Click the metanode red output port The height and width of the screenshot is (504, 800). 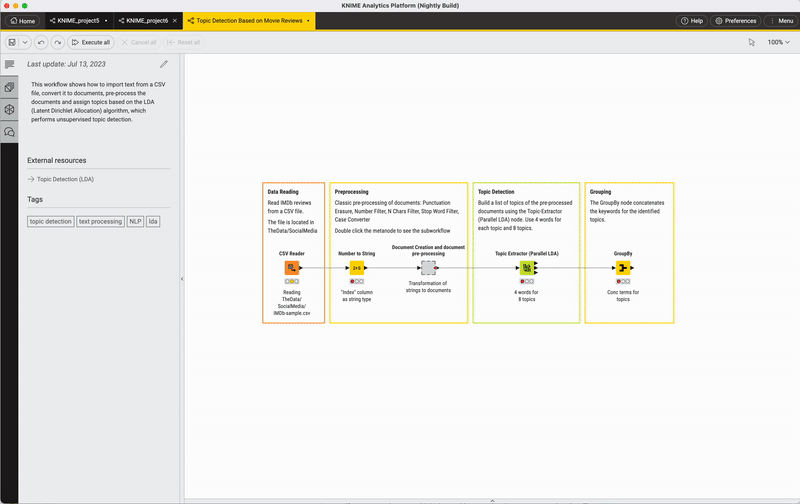[437, 268]
